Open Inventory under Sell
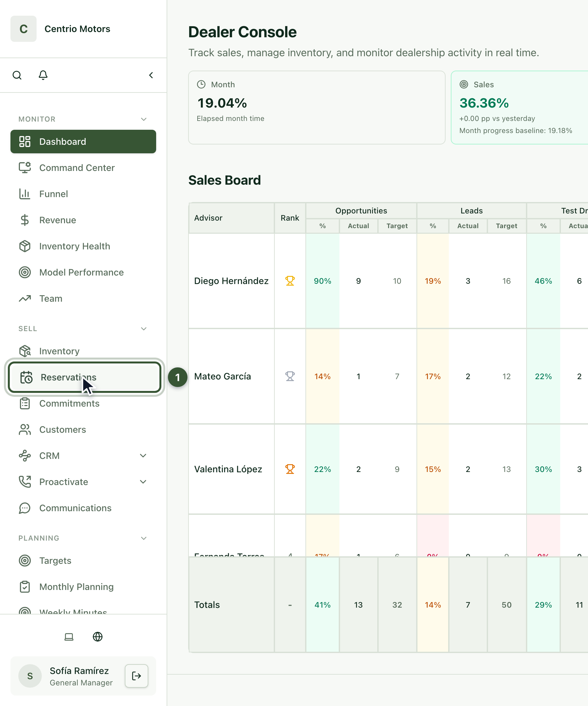Screen dimensions: 588x706 click(x=83, y=351)
